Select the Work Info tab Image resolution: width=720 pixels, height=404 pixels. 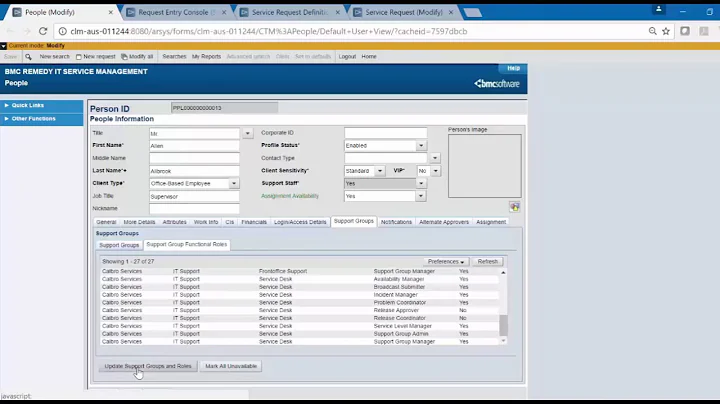click(x=206, y=222)
